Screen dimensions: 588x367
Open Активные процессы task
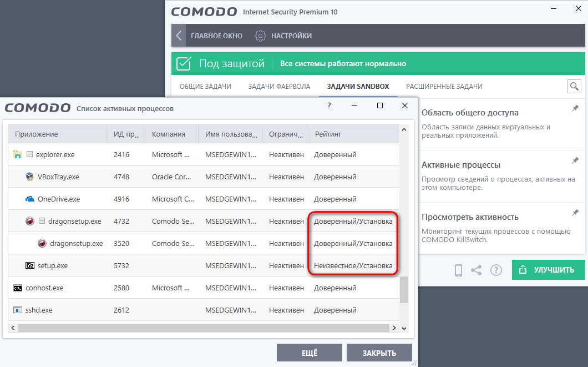click(460, 165)
